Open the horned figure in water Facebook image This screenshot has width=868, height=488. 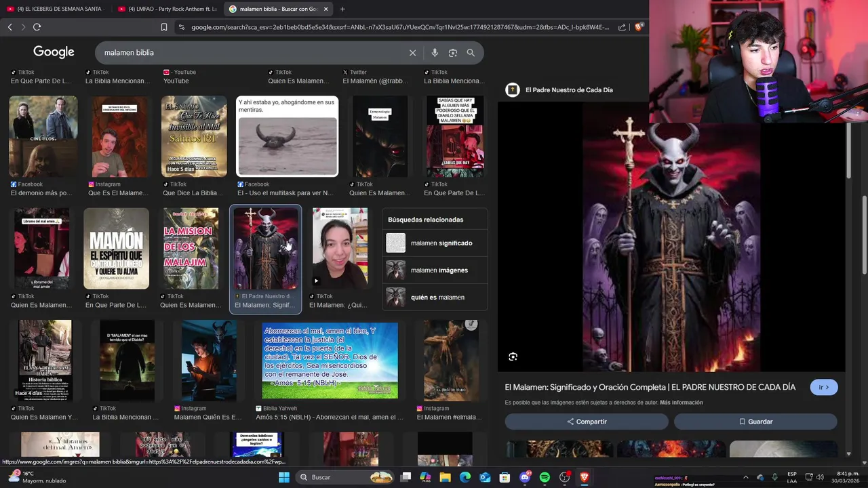pyautogui.click(x=287, y=136)
